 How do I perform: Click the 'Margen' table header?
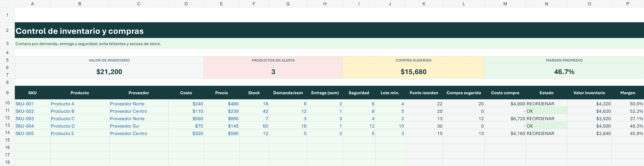coord(628,93)
